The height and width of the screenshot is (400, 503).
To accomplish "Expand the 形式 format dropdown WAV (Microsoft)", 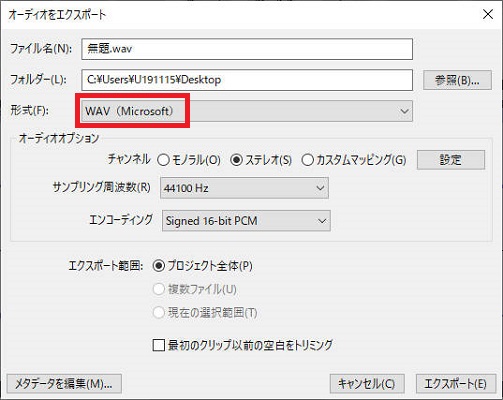I will pyautogui.click(x=247, y=111).
